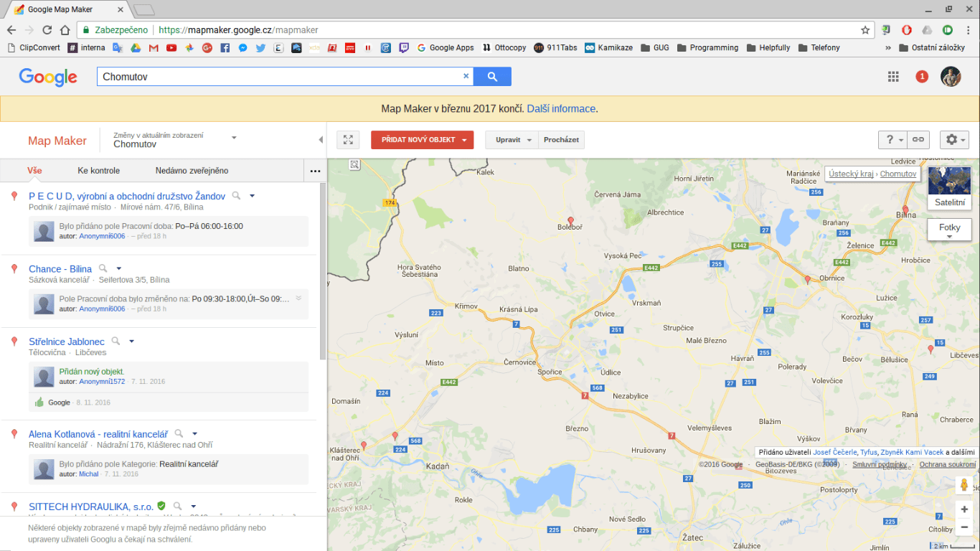Open the red notifications badge

point(922,77)
